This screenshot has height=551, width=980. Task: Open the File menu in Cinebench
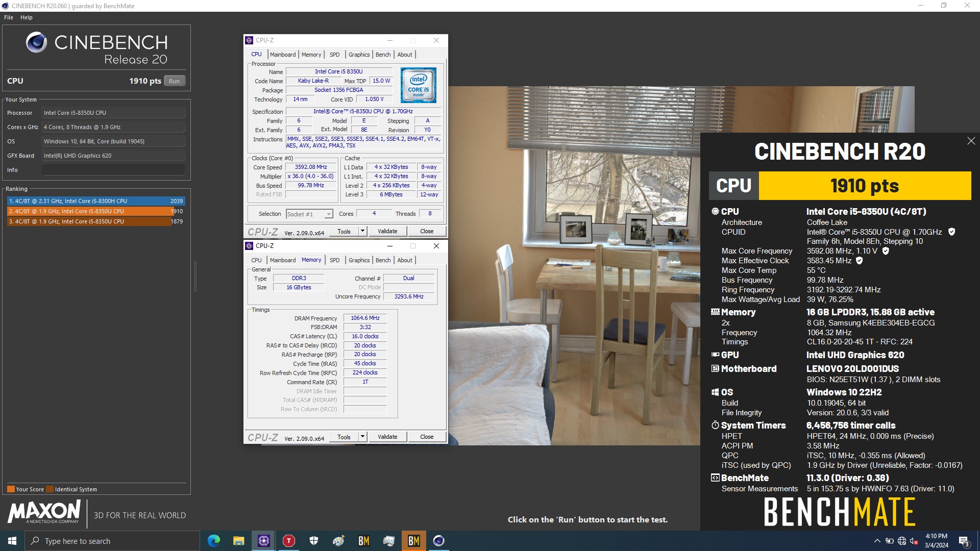coord(9,17)
